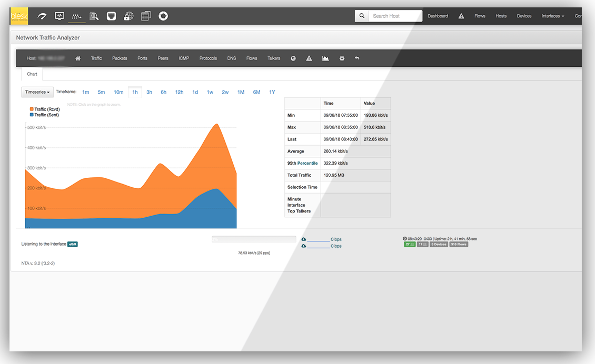Click into the Search Host field
The height and width of the screenshot is (364, 595).
coord(395,16)
